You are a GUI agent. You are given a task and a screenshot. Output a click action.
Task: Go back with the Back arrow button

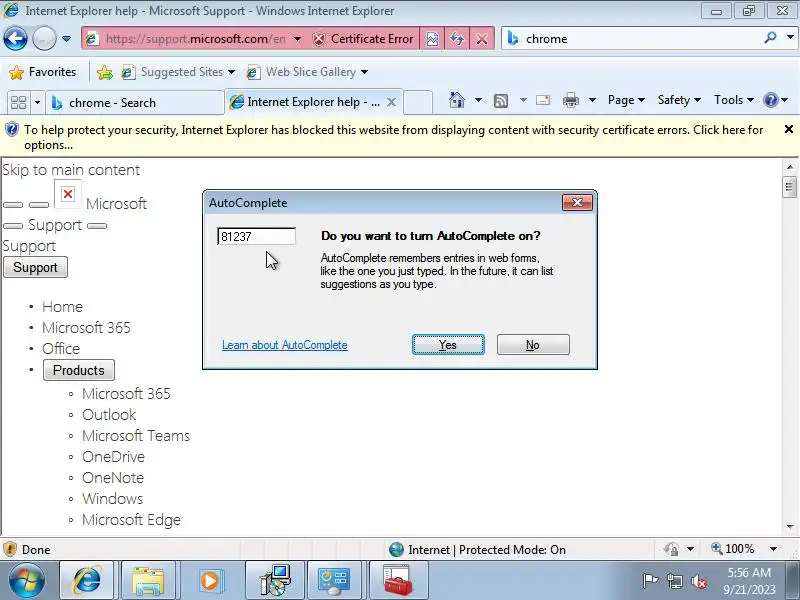pos(15,39)
